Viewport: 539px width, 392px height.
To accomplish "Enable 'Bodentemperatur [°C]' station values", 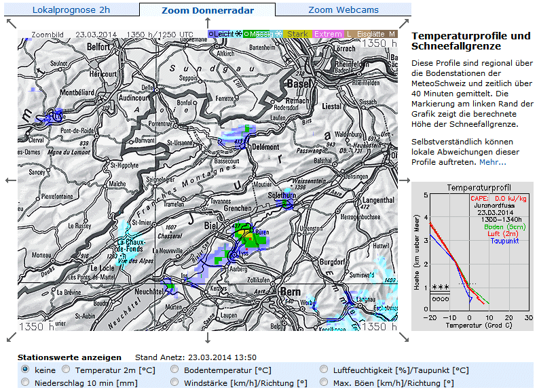I will [174, 370].
